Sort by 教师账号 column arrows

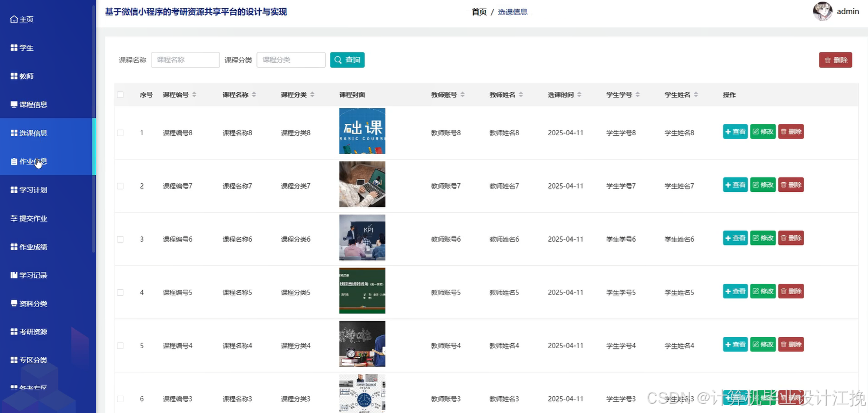(x=463, y=95)
